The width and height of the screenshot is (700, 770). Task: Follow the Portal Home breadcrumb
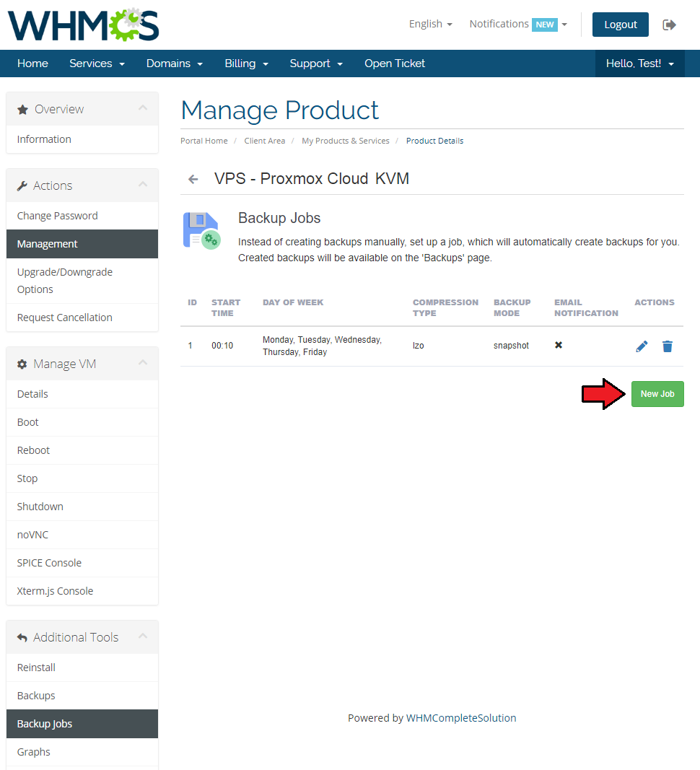click(204, 141)
